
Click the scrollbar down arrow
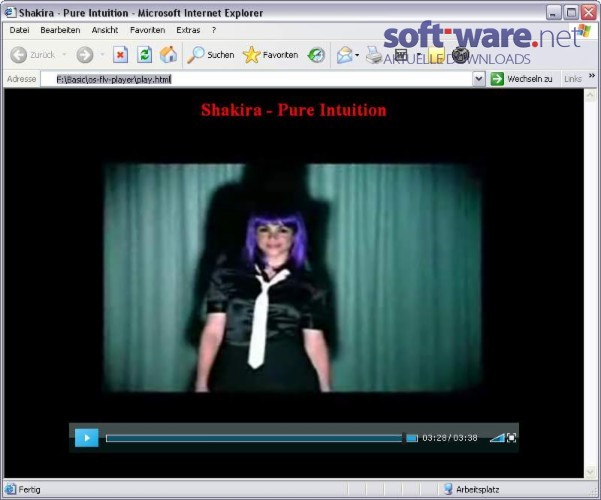pos(590,472)
